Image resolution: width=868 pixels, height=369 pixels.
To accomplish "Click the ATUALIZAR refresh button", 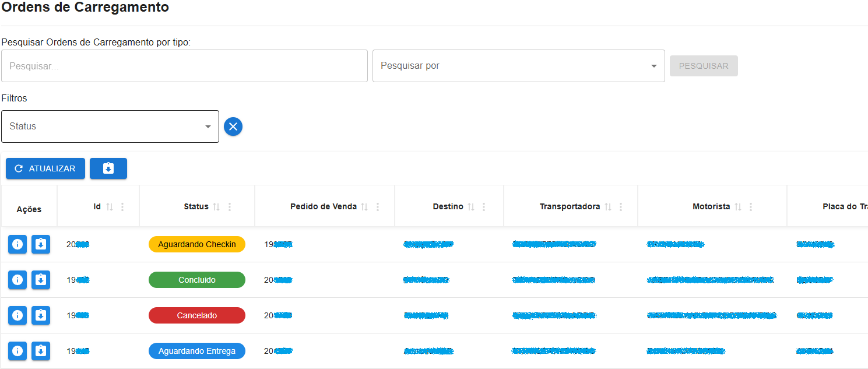I will [45, 168].
